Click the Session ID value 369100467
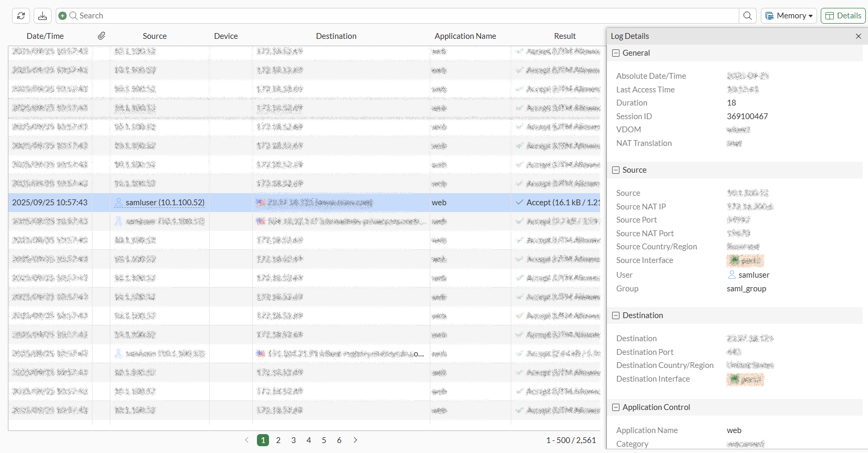The height and width of the screenshot is (453, 868). [x=747, y=117]
